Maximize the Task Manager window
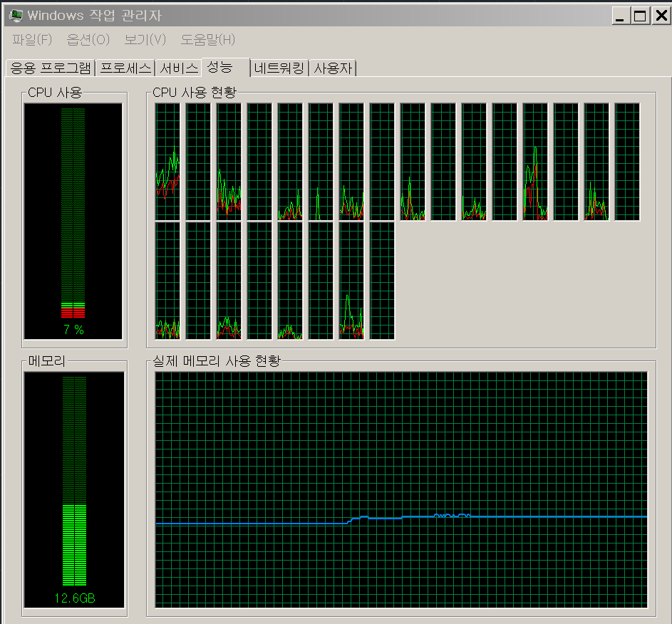 click(x=640, y=16)
